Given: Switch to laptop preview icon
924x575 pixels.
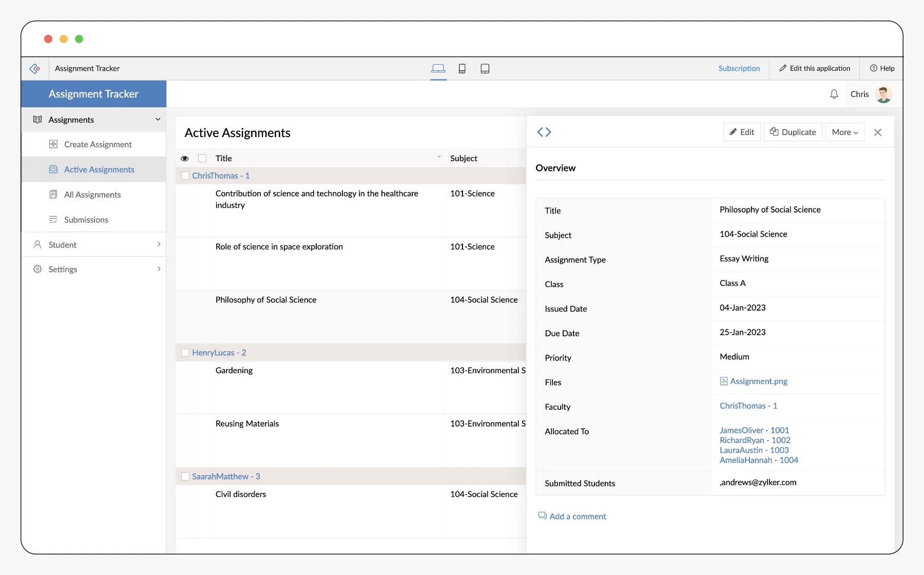Looking at the screenshot, I should point(438,68).
